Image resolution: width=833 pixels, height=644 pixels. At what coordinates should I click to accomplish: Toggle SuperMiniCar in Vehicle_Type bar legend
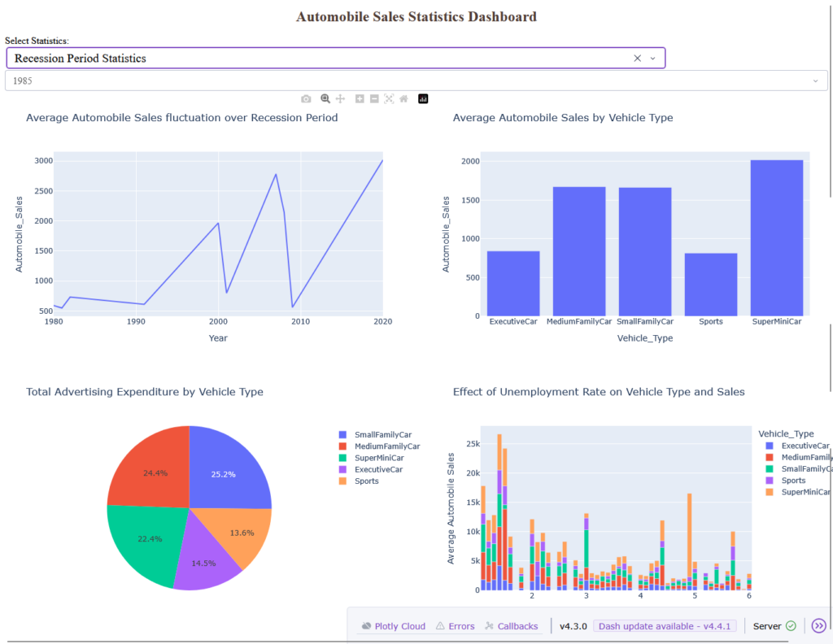coord(798,492)
